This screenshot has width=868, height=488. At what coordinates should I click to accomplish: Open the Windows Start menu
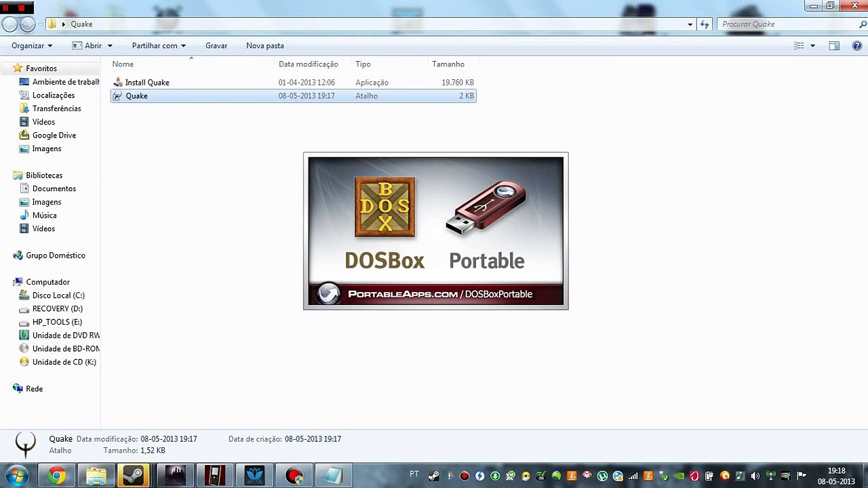[16, 476]
